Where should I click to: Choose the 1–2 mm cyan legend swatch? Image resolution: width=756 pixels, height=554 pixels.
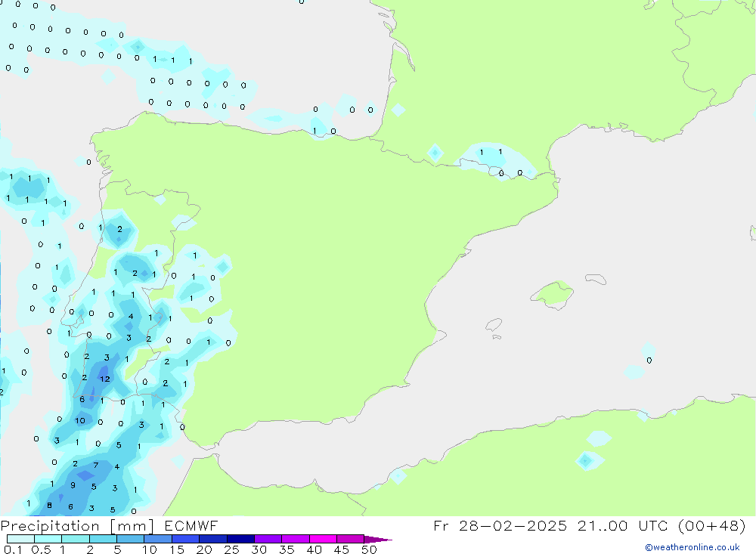(x=76, y=539)
